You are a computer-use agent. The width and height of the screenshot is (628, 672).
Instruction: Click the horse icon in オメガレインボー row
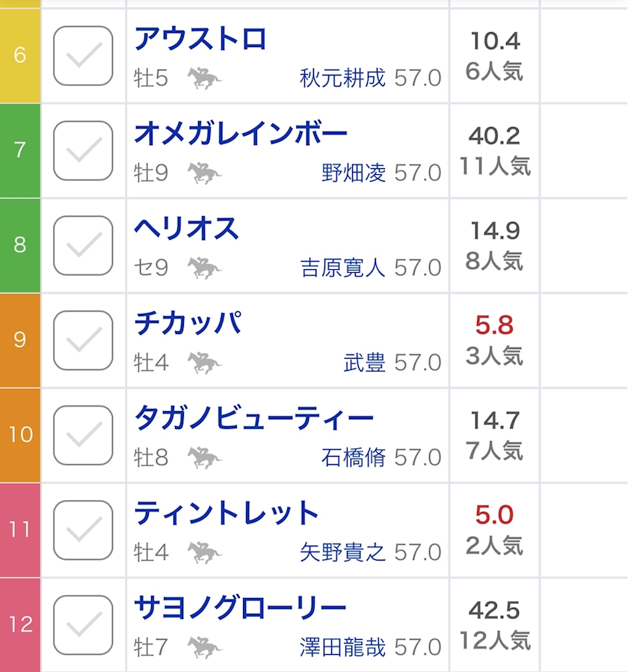coord(204,173)
